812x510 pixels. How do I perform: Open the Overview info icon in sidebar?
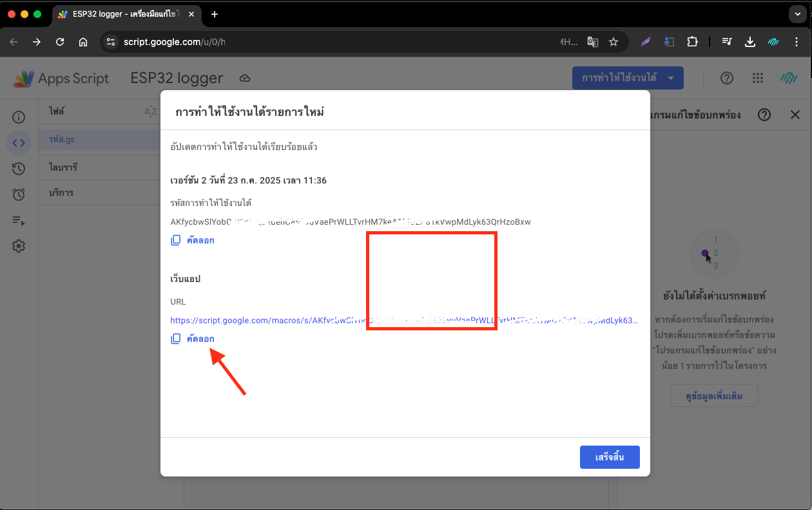(x=19, y=117)
